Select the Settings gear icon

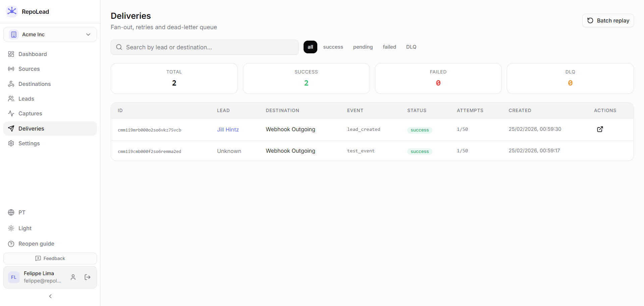(11, 143)
